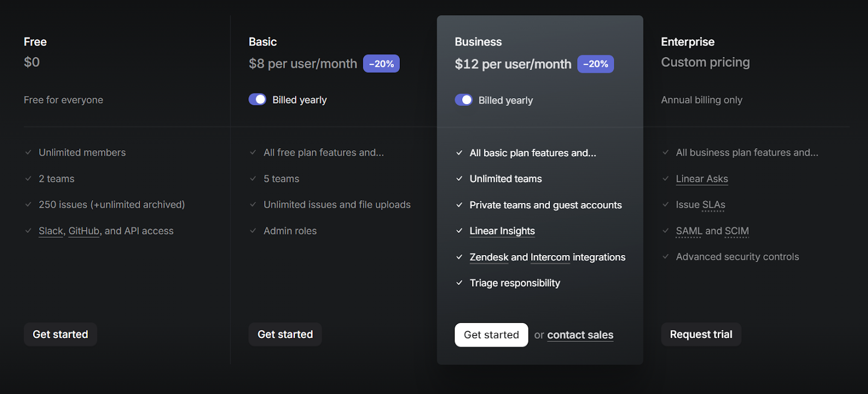Image resolution: width=868 pixels, height=394 pixels.
Task: Click Request trial for Enterprise plan
Action: 700,334
